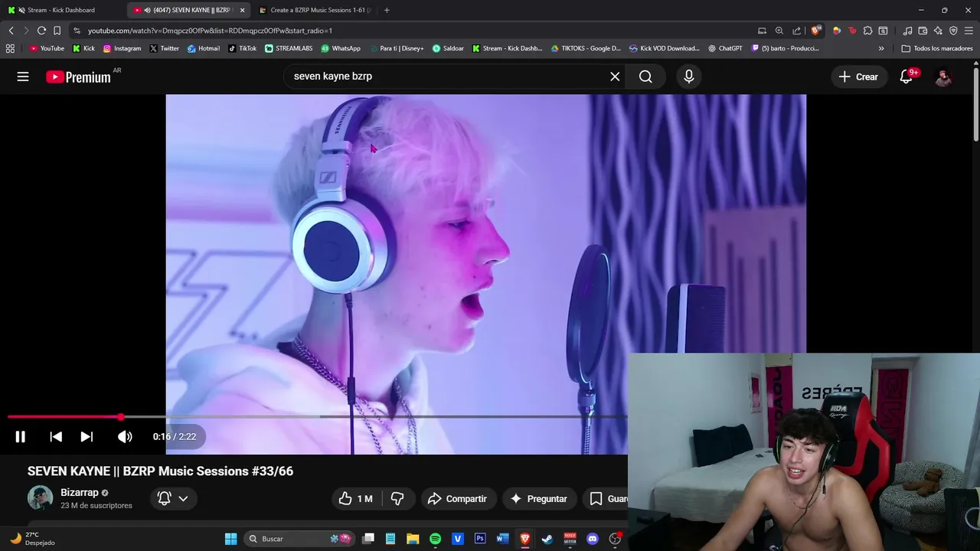Open the STREAMLABS bookmark
The image size is (980, 551).
pos(289,48)
